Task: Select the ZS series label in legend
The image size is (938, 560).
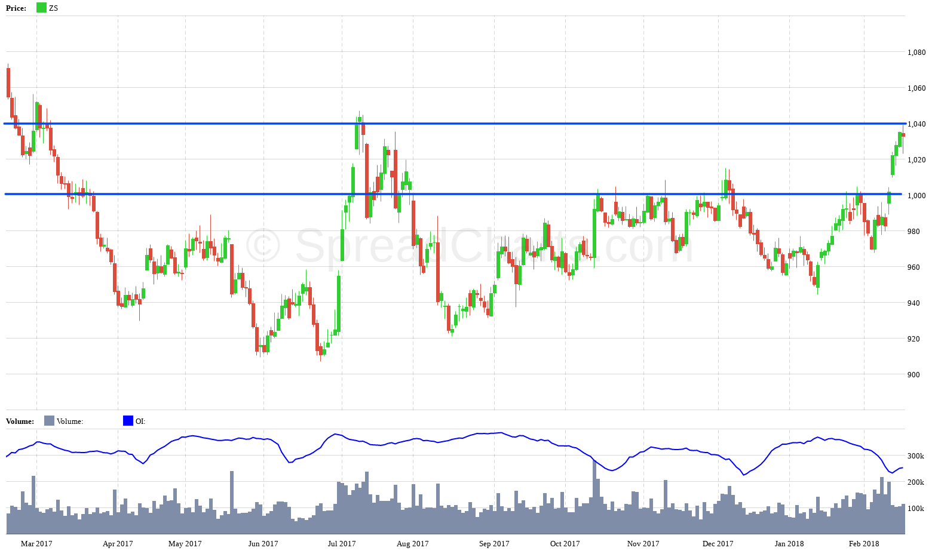Action: (54, 8)
